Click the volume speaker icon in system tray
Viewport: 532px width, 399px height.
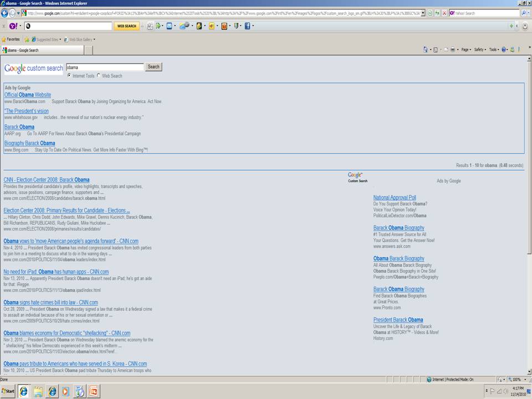(505, 391)
